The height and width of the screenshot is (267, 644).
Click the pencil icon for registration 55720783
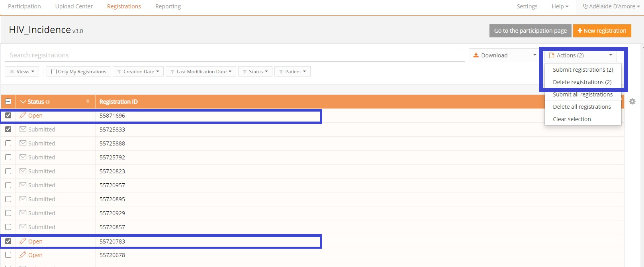click(23, 241)
